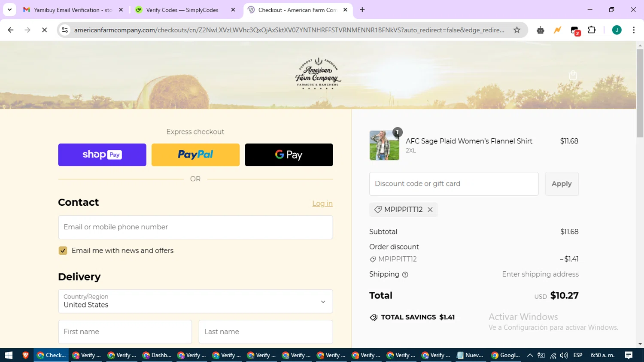This screenshot has width=644, height=362.
Task: Click the Log in link
Action: tap(322, 204)
